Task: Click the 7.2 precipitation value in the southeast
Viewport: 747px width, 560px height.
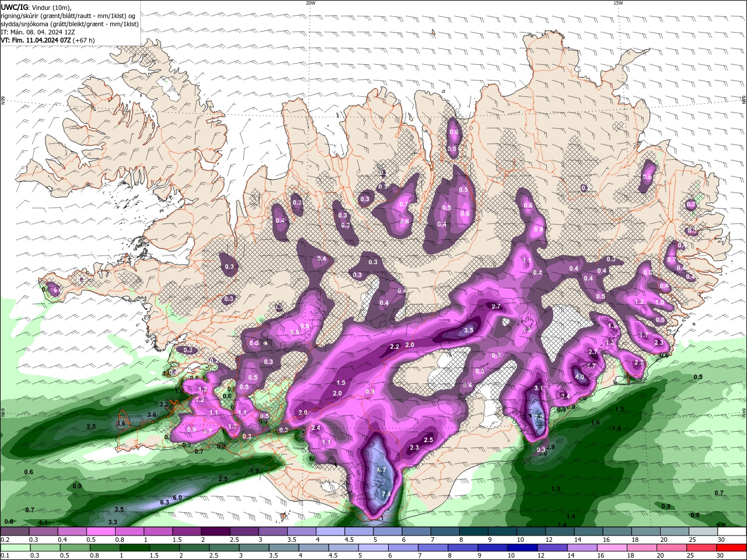Action: (x=539, y=417)
